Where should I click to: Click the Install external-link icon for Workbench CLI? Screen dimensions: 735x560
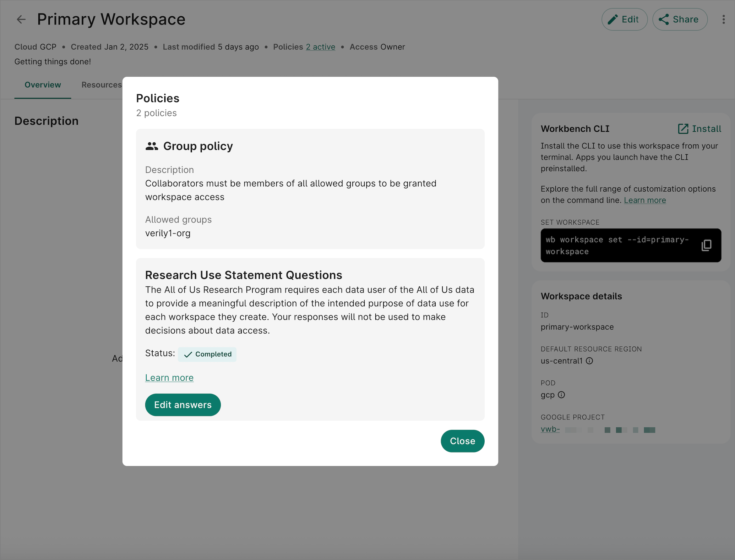(x=684, y=129)
